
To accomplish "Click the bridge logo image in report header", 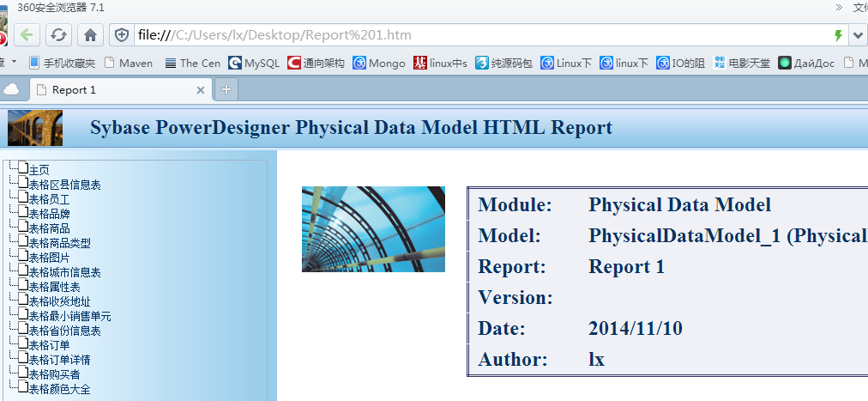I will (35, 127).
